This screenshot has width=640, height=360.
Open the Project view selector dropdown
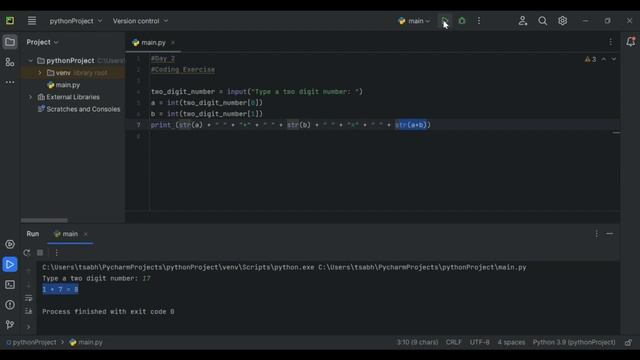[x=42, y=42]
